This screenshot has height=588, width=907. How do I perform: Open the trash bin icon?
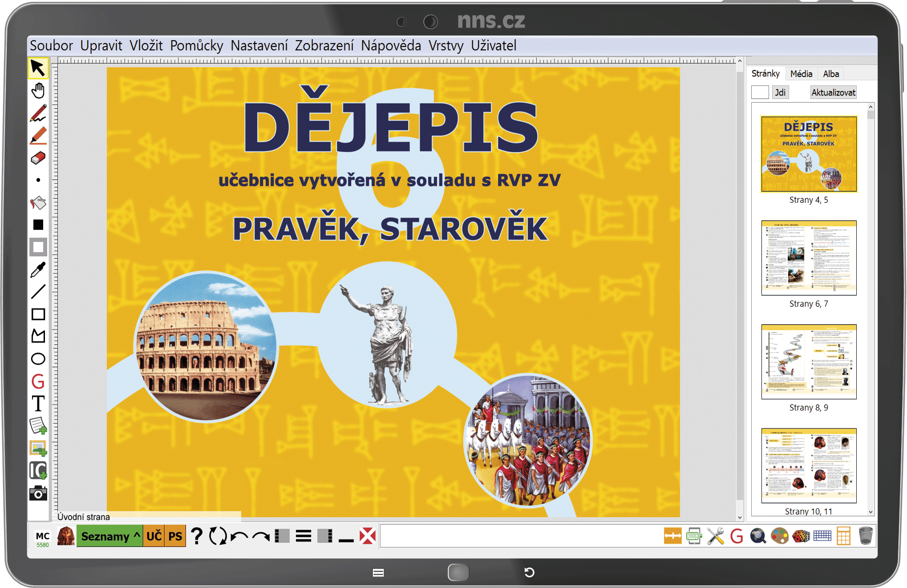click(865, 536)
